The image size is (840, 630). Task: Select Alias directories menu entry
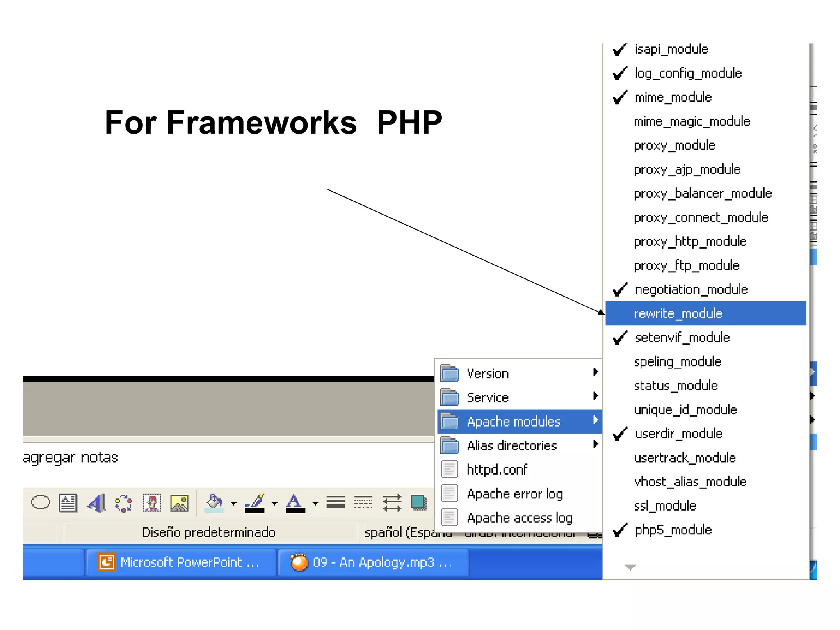click(x=519, y=445)
